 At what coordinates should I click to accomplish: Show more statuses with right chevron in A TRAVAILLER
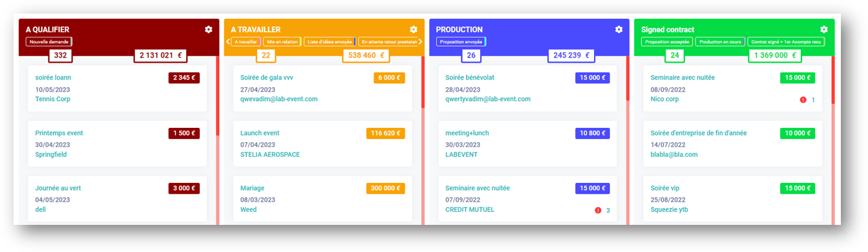click(421, 42)
